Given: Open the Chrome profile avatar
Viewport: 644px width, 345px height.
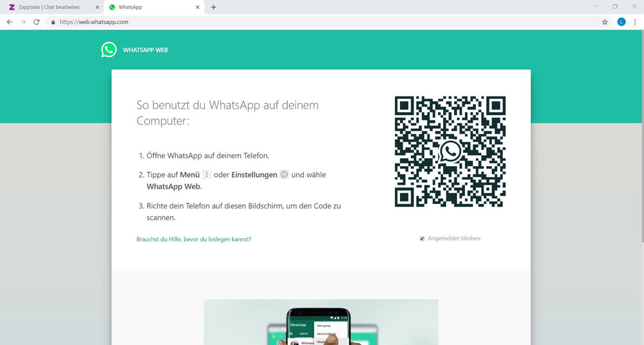Looking at the screenshot, I should [x=621, y=22].
